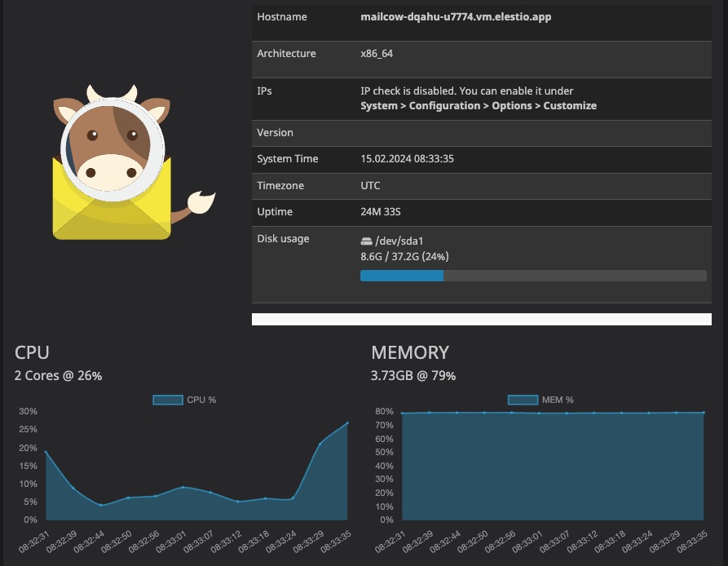Click the hard disk icon beside /dev/sda1
728x566 pixels.
(x=365, y=240)
